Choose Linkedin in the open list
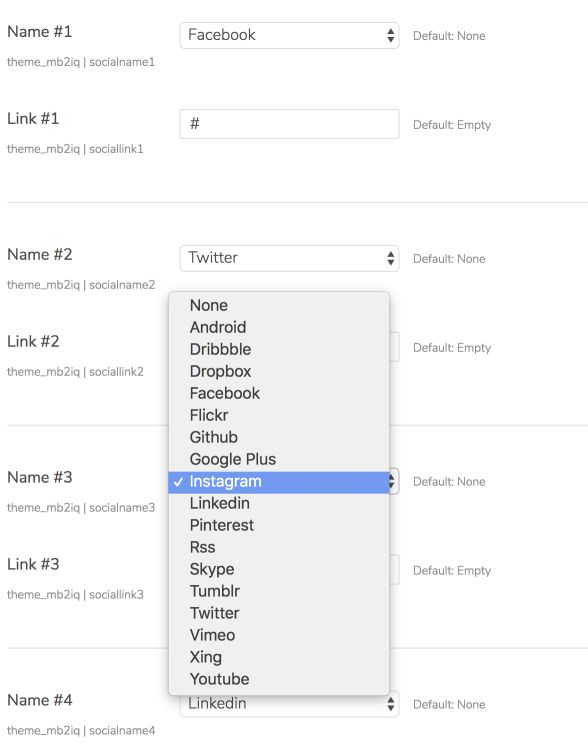This screenshot has width=588, height=753. 279,503
